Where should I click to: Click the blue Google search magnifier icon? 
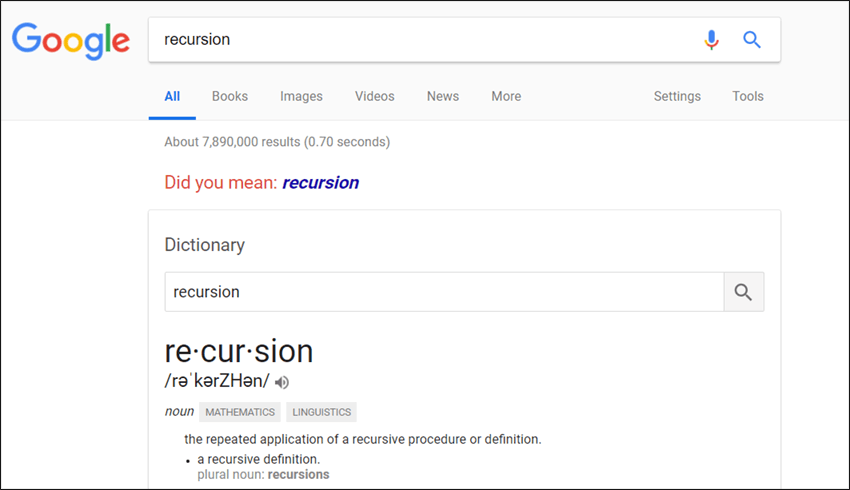751,40
